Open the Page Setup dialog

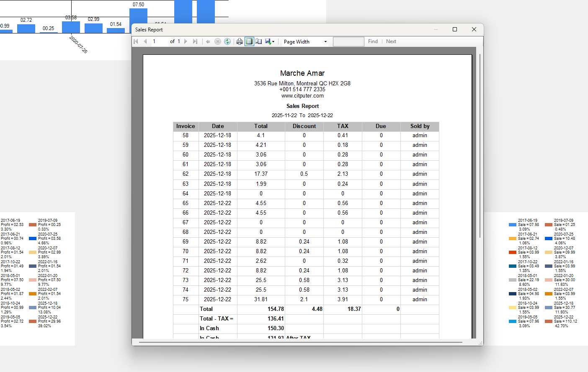[x=259, y=41]
